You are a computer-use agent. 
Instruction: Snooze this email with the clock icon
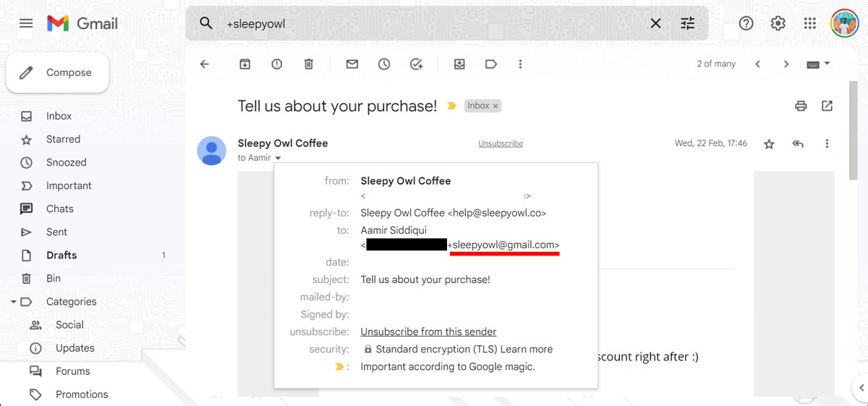coord(384,64)
